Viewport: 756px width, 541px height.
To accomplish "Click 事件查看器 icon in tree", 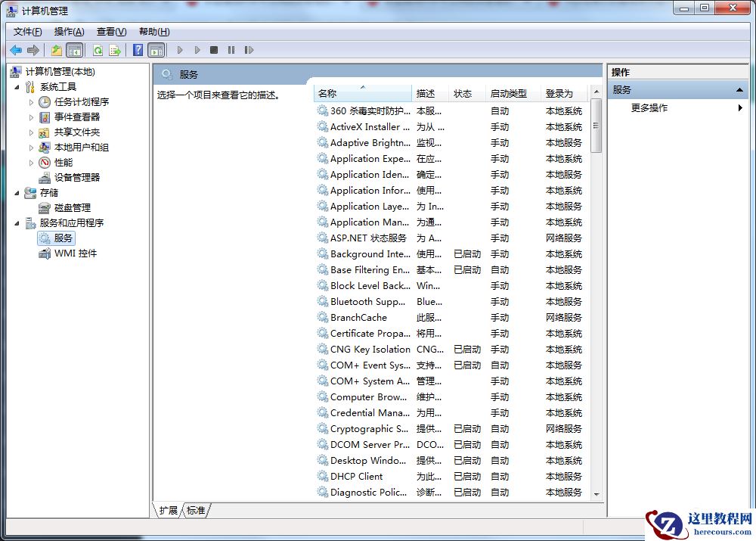I will [45, 117].
